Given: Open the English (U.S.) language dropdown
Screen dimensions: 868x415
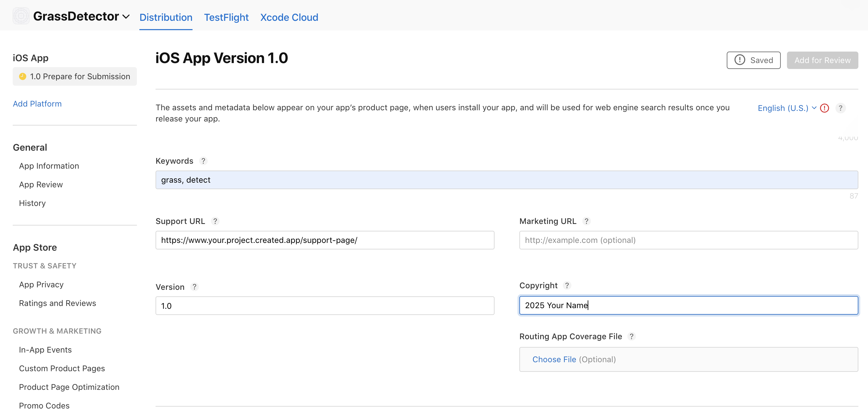Looking at the screenshot, I should (786, 108).
